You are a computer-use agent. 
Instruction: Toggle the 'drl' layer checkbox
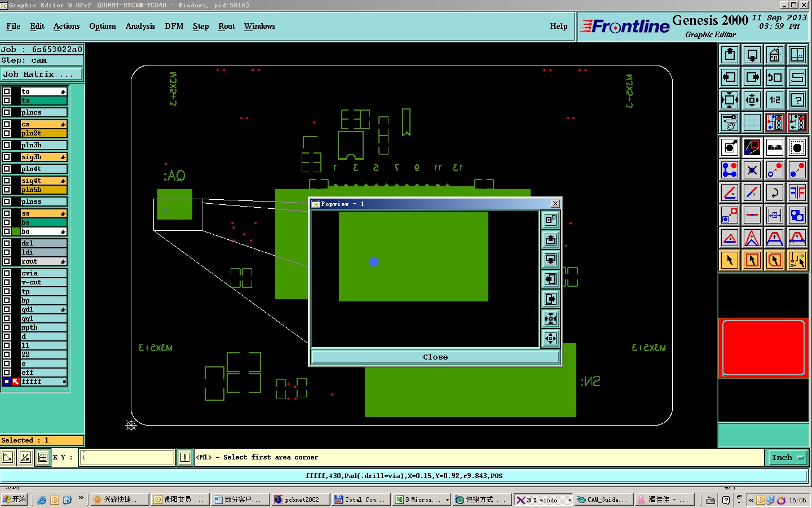coord(7,243)
